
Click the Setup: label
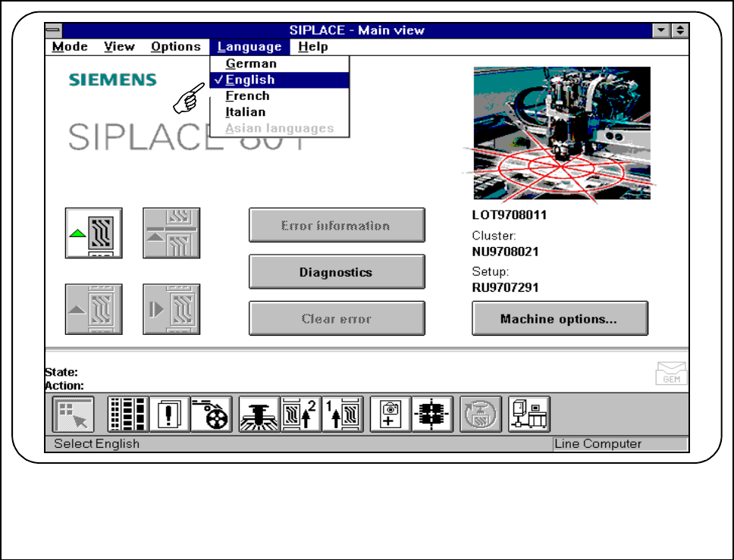(490, 271)
